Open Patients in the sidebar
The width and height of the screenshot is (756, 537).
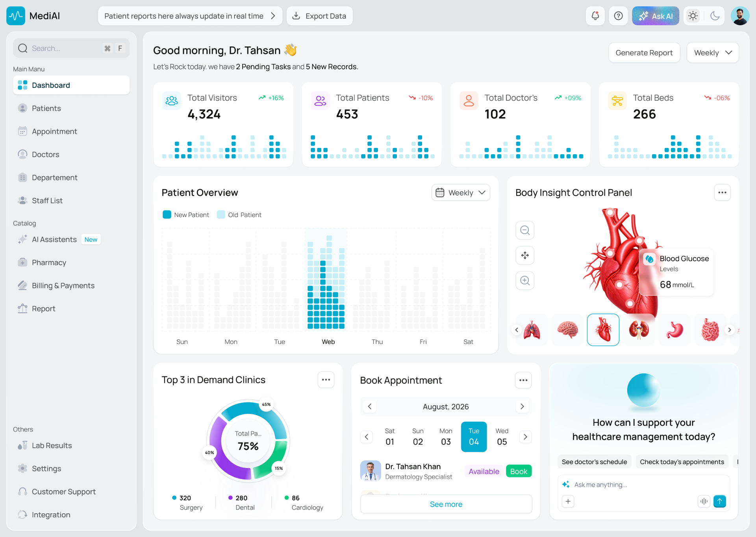tap(71, 108)
